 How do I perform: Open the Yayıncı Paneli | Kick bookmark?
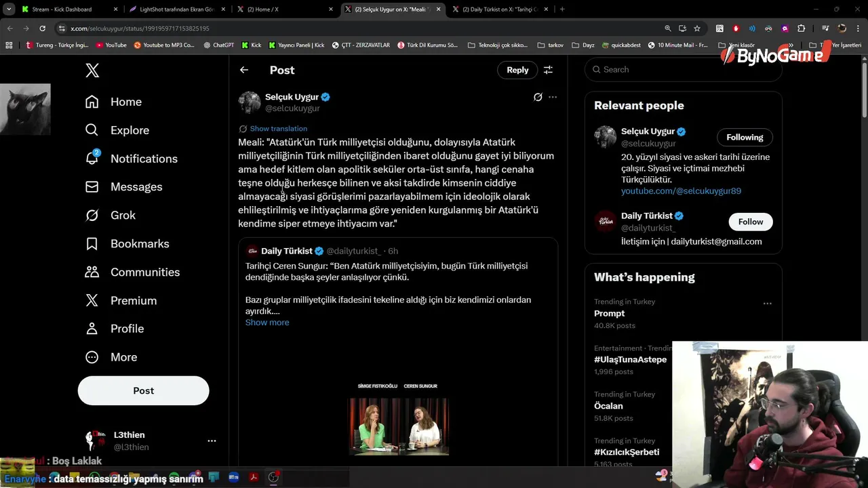pos(296,45)
